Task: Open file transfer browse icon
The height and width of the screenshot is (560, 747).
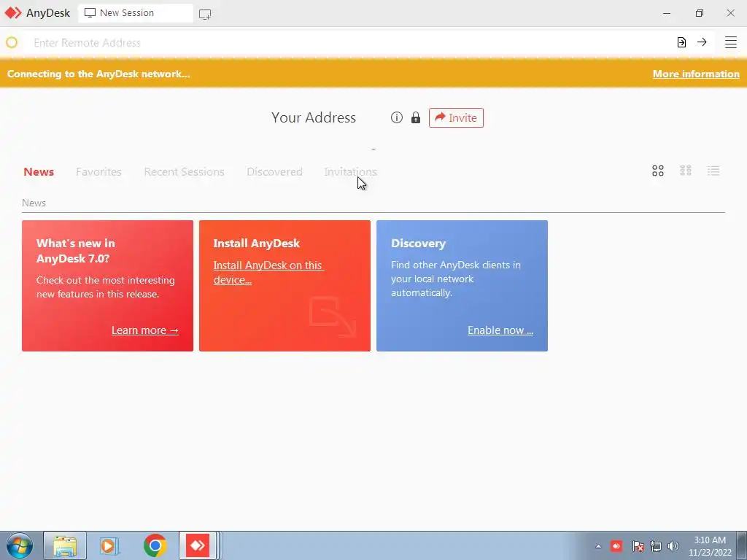Action: [x=682, y=42]
